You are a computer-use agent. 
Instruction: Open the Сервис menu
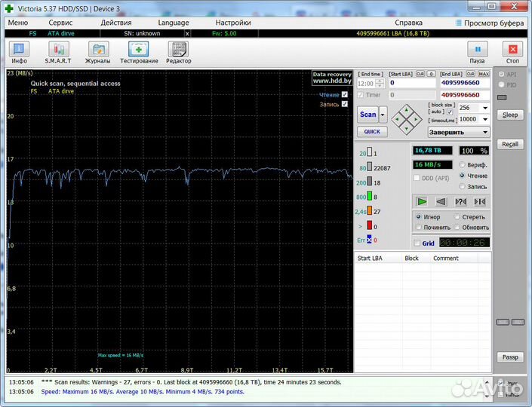(x=60, y=23)
